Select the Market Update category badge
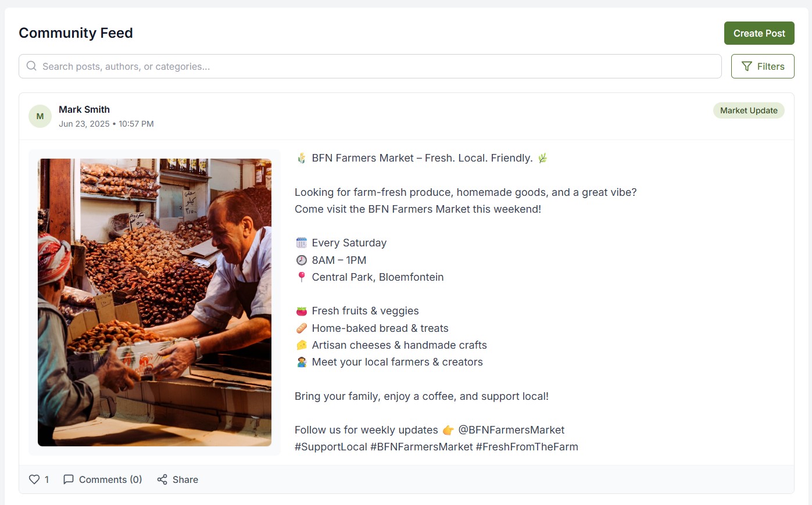The width and height of the screenshot is (812, 505). click(x=749, y=110)
